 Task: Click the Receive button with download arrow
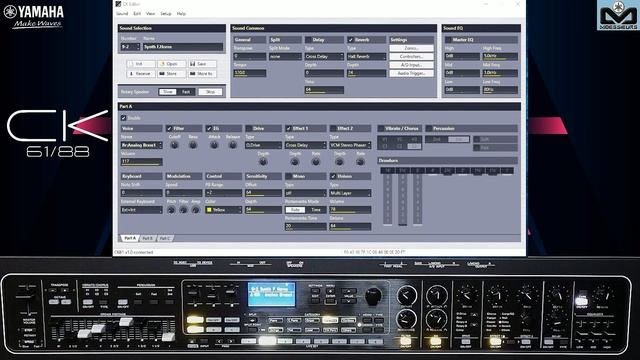point(141,74)
